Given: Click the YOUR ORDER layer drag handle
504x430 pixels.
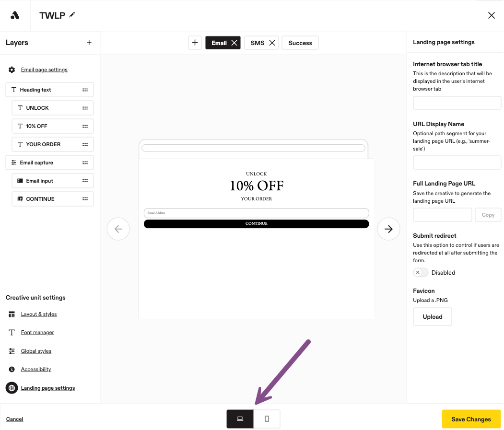Looking at the screenshot, I should pos(85,144).
